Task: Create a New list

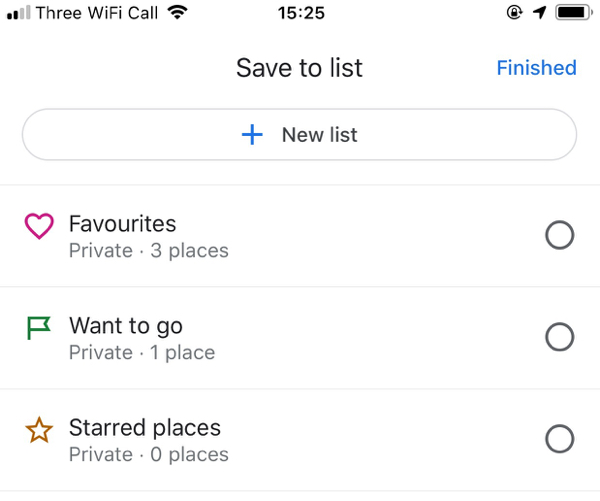Action: [300, 135]
